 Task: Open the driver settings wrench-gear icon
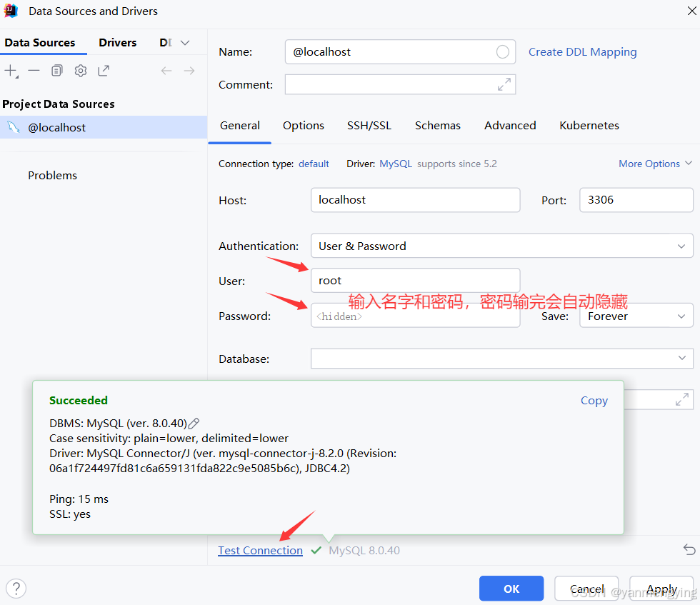tap(80, 71)
